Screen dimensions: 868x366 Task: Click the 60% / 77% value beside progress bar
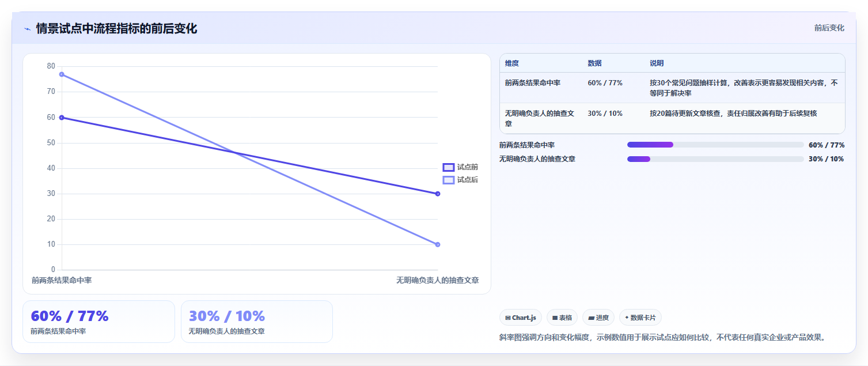pyautogui.click(x=827, y=145)
